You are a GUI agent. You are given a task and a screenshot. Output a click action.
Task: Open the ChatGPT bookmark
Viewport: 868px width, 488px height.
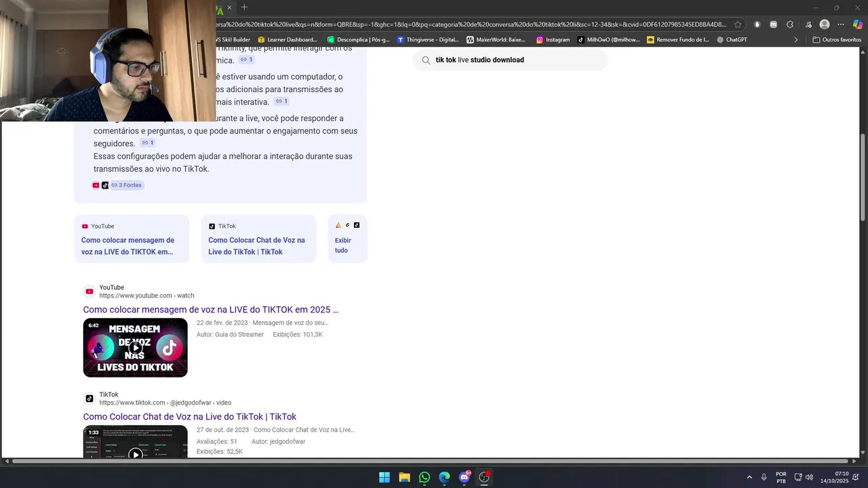pos(732,39)
